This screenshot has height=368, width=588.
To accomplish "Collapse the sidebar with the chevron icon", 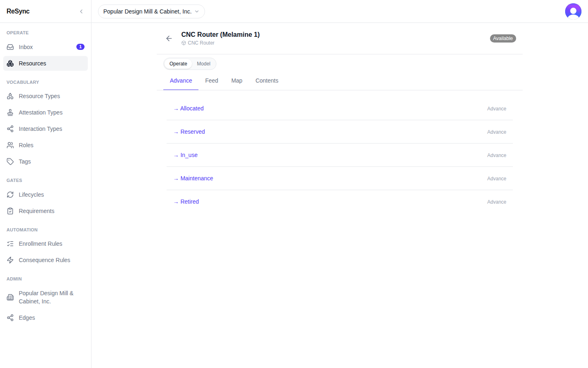I will (81, 11).
